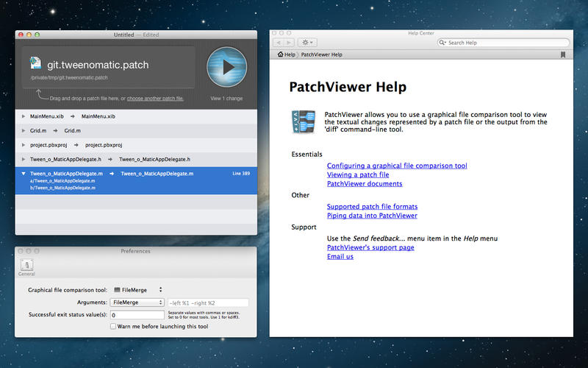The height and width of the screenshot is (368, 588).
Task: Click the magnifier icon in Search Help
Action: (x=442, y=43)
